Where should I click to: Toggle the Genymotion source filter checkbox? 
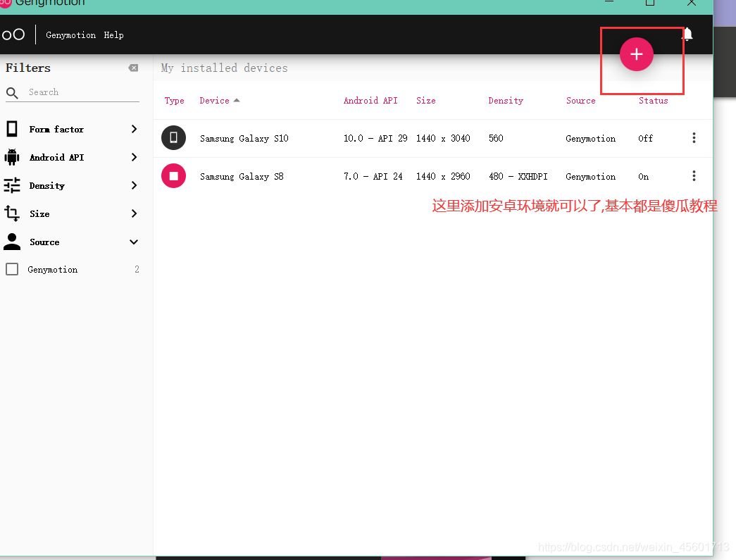[x=12, y=270]
